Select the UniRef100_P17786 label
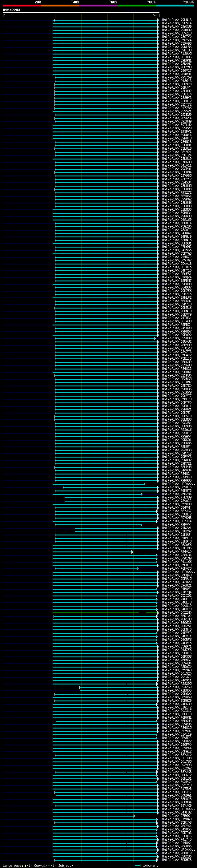Viewport: 197px width, 868px height. tap(176, 108)
